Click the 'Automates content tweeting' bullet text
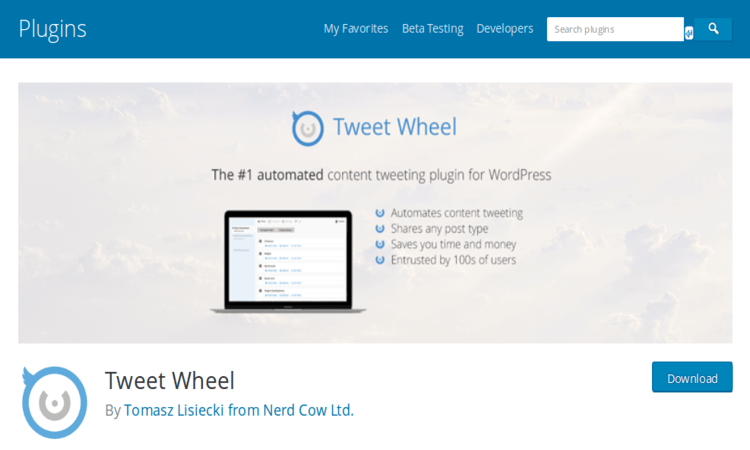Image resolution: width=750 pixels, height=450 pixels. tap(457, 213)
